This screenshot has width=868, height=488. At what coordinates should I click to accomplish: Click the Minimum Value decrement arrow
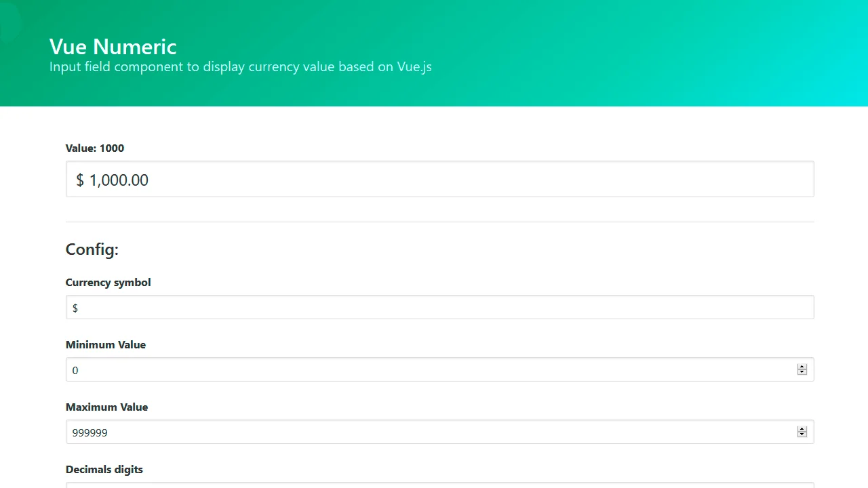802,373
